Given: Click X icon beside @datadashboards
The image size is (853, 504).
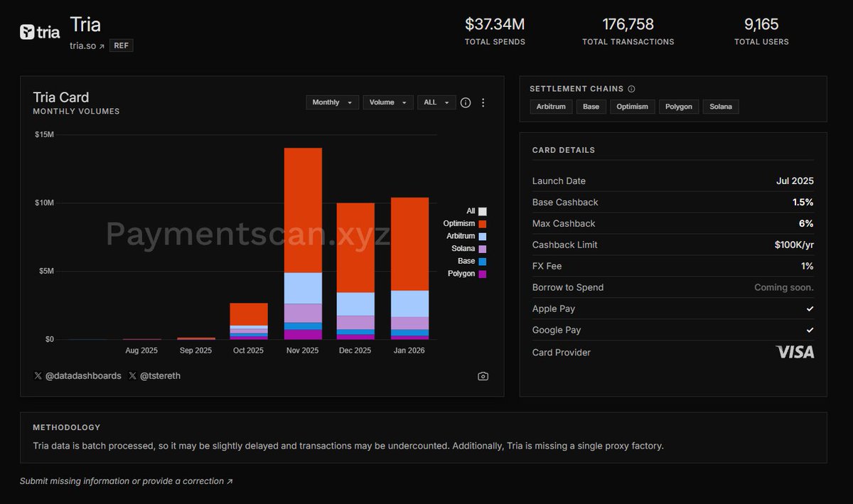Looking at the screenshot, I should pos(38,376).
